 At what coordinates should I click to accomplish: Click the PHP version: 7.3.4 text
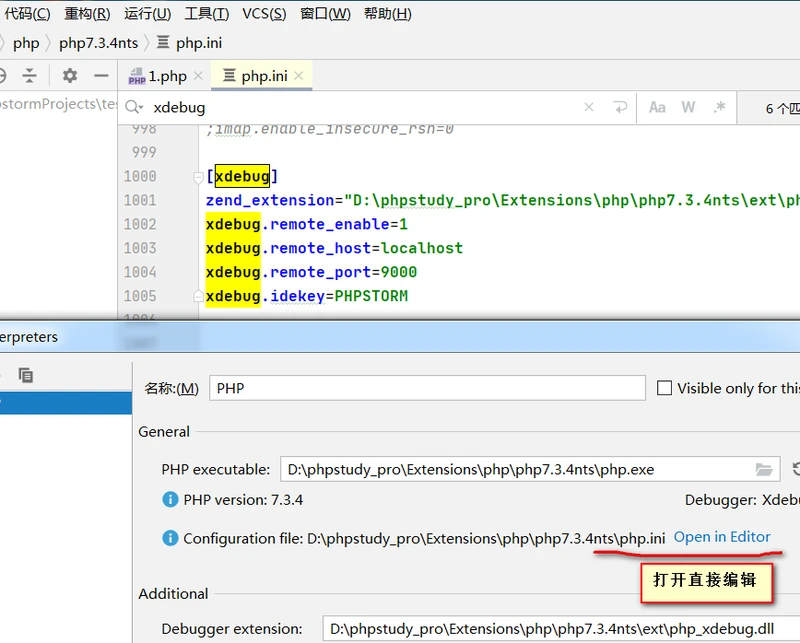click(x=243, y=500)
